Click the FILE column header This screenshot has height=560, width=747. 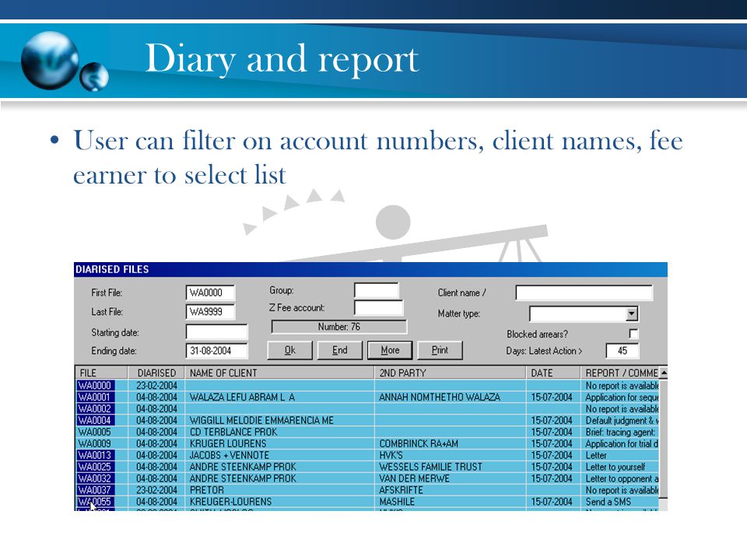(101, 373)
